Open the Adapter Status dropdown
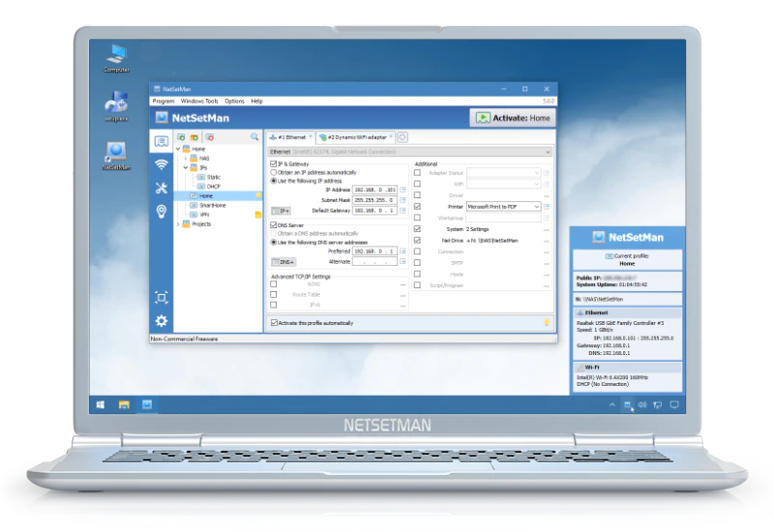Screen dimensions: 774x532 (503, 173)
